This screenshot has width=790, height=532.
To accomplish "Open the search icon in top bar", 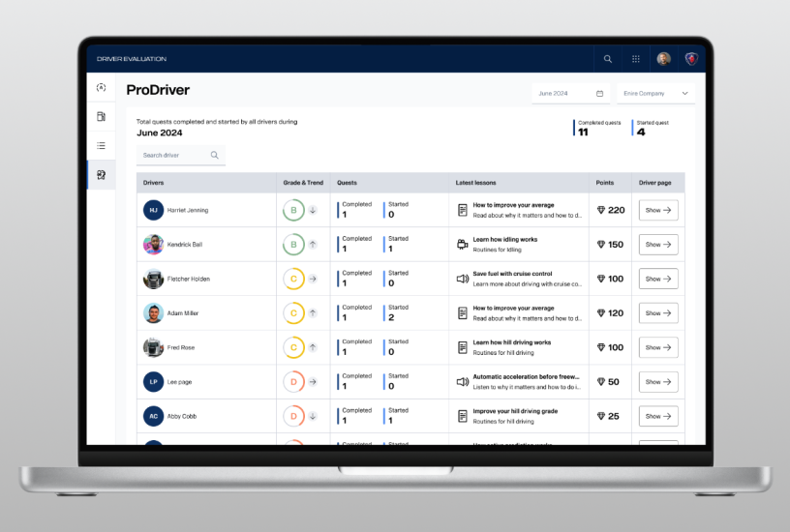I will (608, 59).
